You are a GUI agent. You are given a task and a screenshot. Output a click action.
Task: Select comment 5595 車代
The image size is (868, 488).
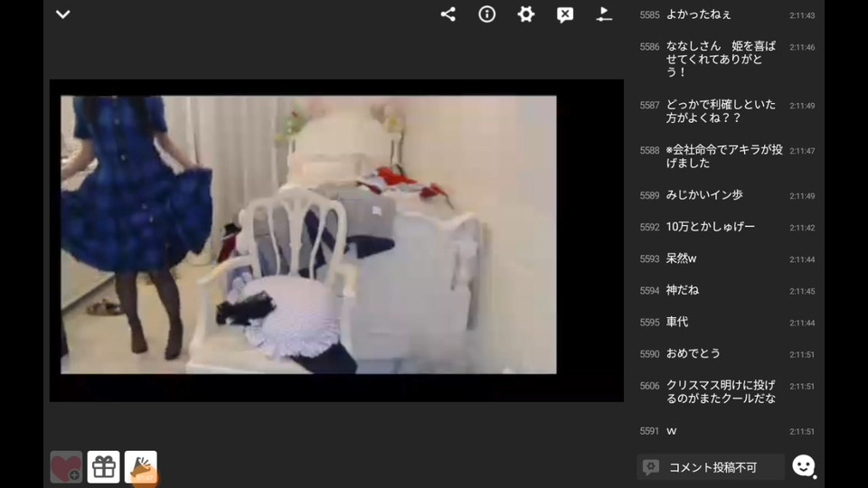pos(727,322)
